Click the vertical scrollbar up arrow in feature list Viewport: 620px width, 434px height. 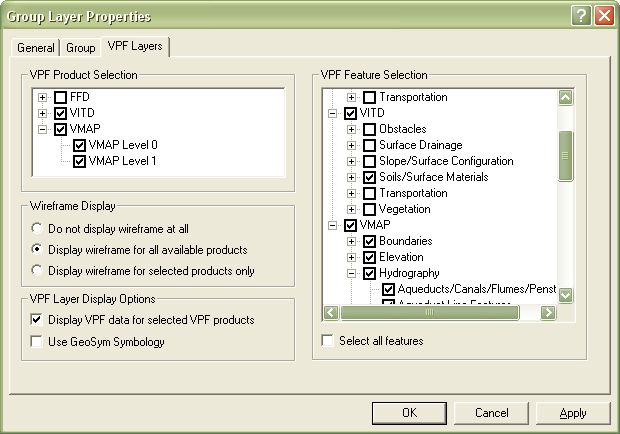565,98
